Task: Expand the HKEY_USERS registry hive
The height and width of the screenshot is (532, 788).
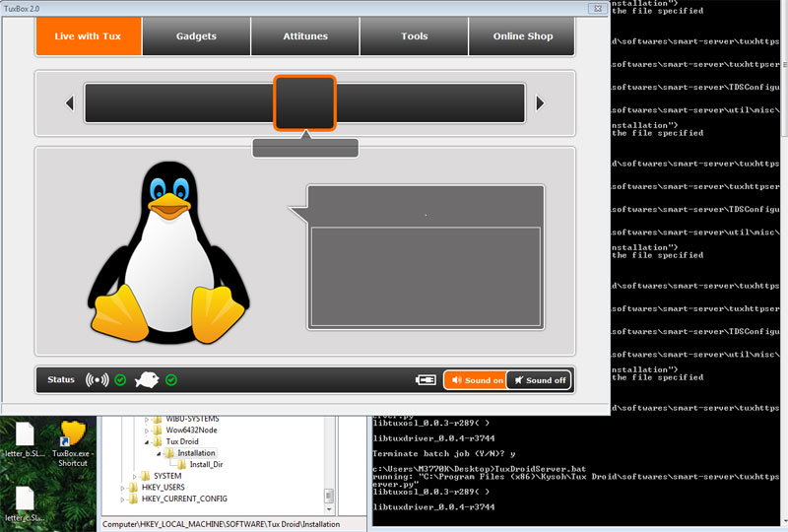Action: tap(123, 487)
